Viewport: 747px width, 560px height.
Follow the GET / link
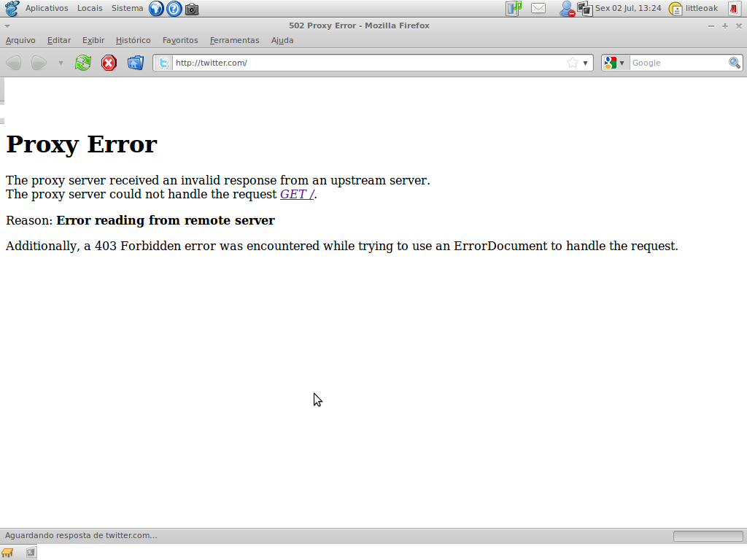[x=298, y=194]
